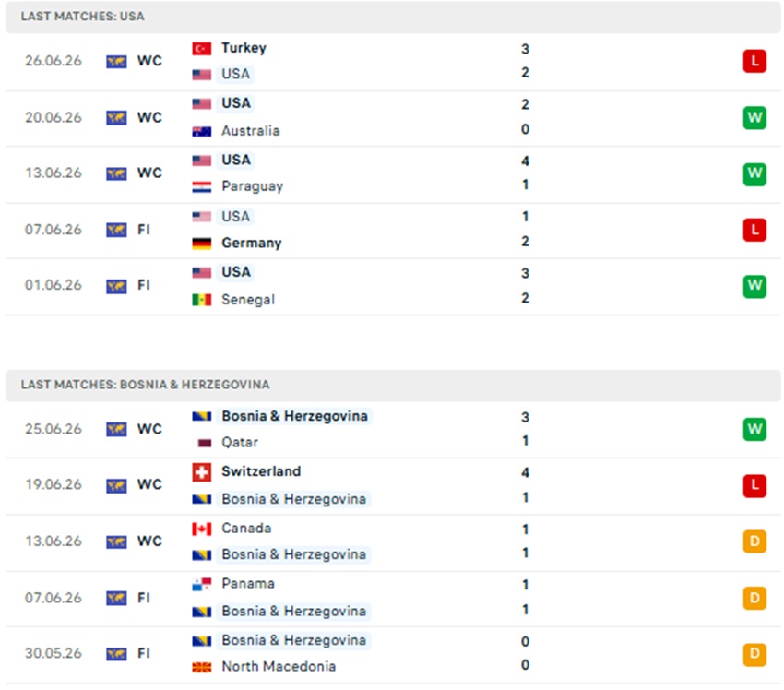784x690 pixels.
Task: Click the Turkey flag icon
Action: (201, 49)
